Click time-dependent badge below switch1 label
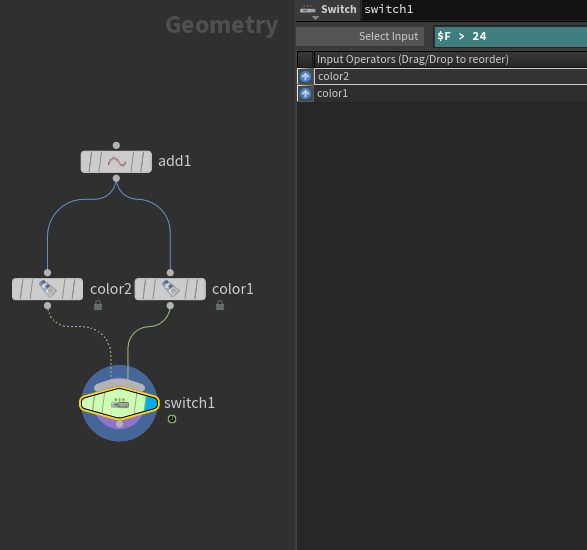The image size is (587, 550). pos(172,419)
